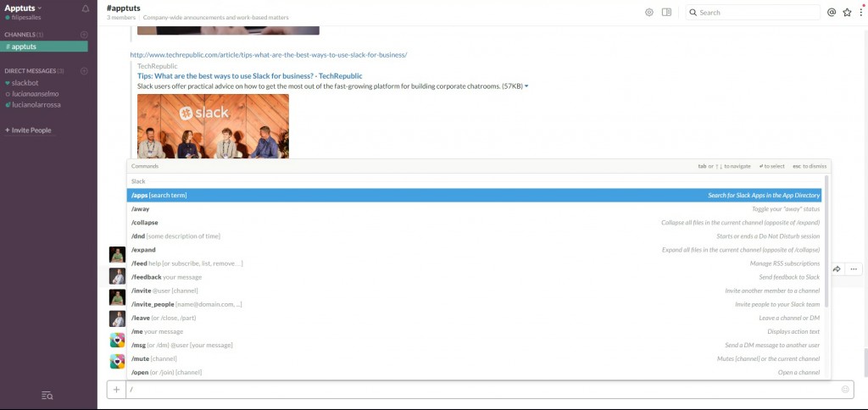Click the 3 members count in header

pos(121,18)
